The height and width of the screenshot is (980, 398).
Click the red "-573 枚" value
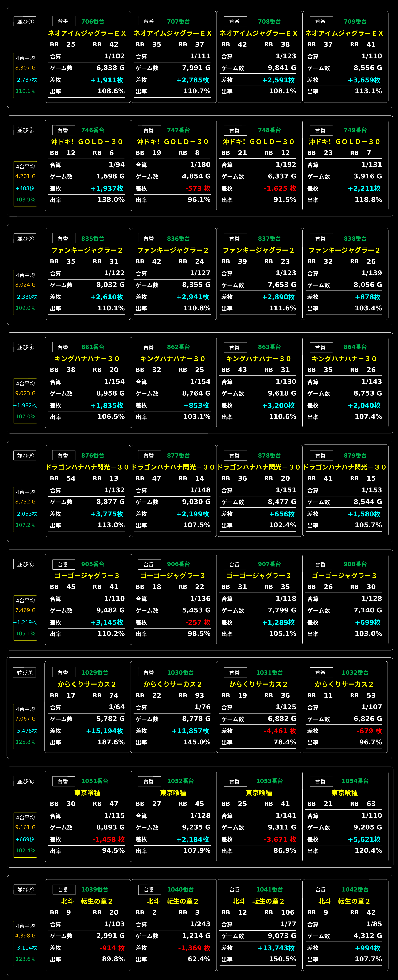(198, 188)
